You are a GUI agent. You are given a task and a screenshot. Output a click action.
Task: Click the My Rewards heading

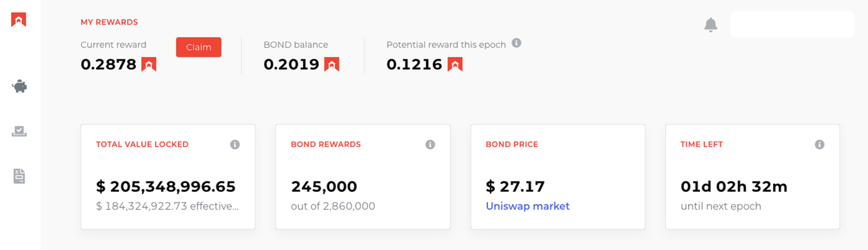click(x=109, y=22)
